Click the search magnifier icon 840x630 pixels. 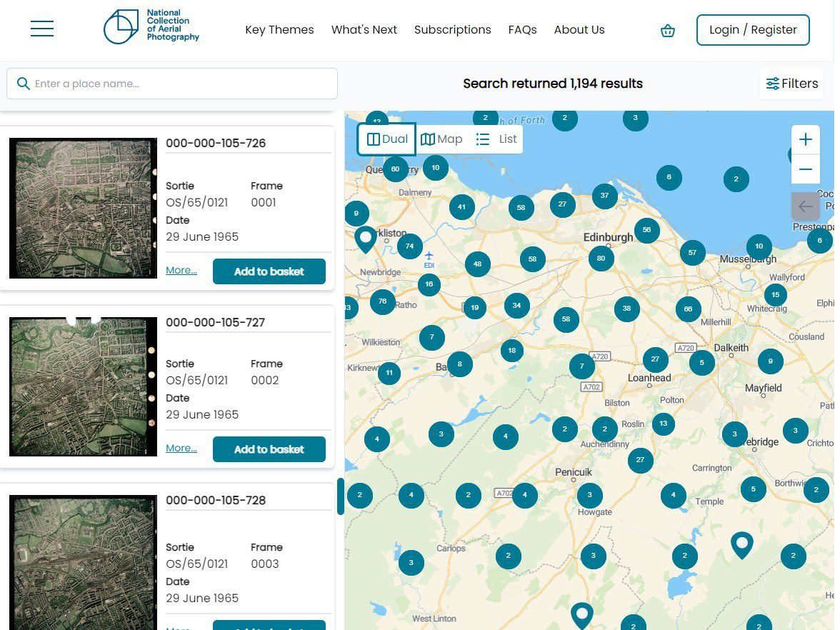pyautogui.click(x=24, y=84)
